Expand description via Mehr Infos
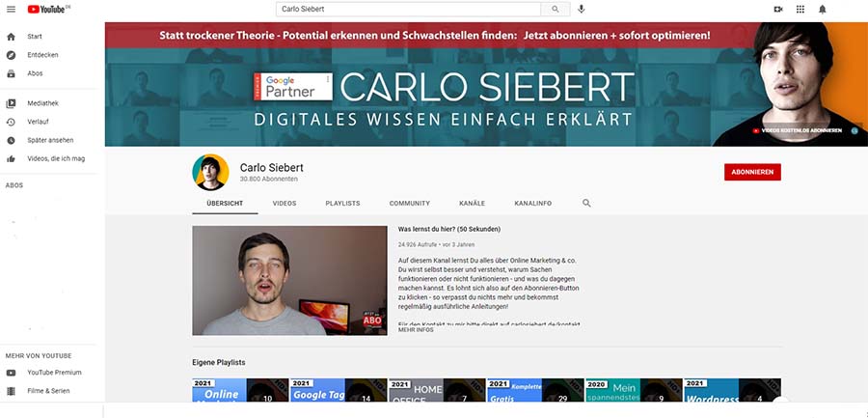 coord(416,330)
